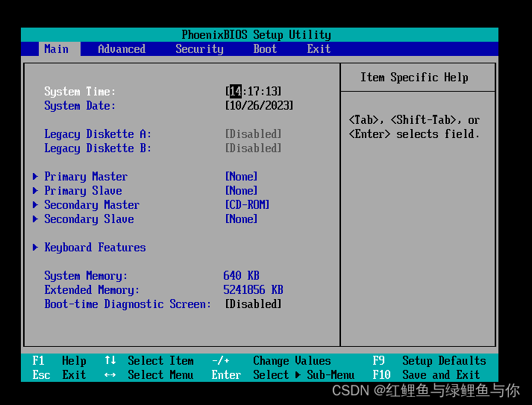Open the Secondary Master sub-menu label
This screenshot has width=532, height=405.
point(92,205)
